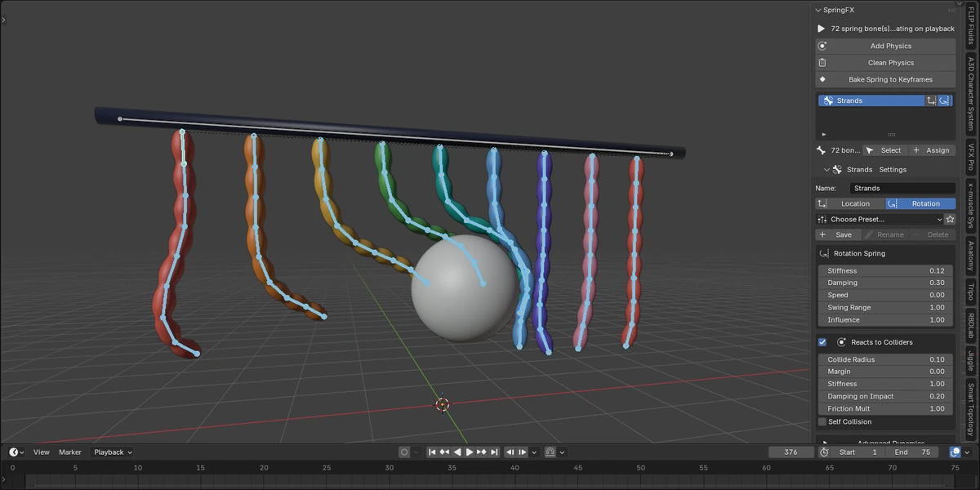This screenshot has width=980, height=490.
Task: Uncheck the Reacts to Colliders checkbox
Action: 822,342
